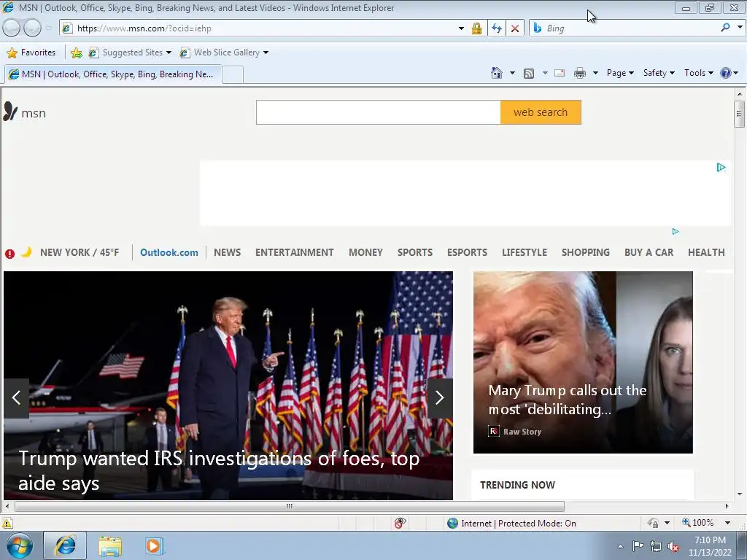
Task: Open a new blank tab
Action: click(233, 75)
